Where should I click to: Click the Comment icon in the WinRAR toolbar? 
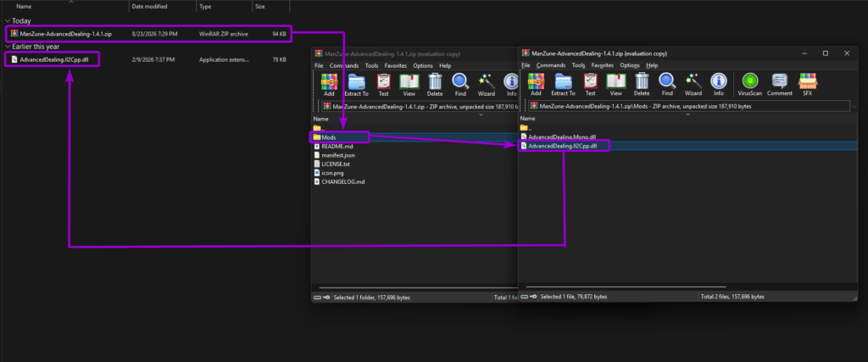pos(780,81)
